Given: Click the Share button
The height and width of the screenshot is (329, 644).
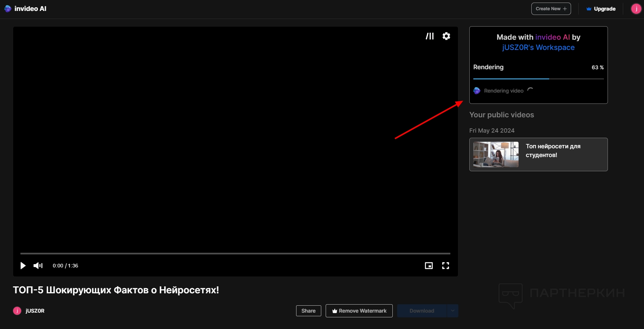Looking at the screenshot, I should pos(309,311).
